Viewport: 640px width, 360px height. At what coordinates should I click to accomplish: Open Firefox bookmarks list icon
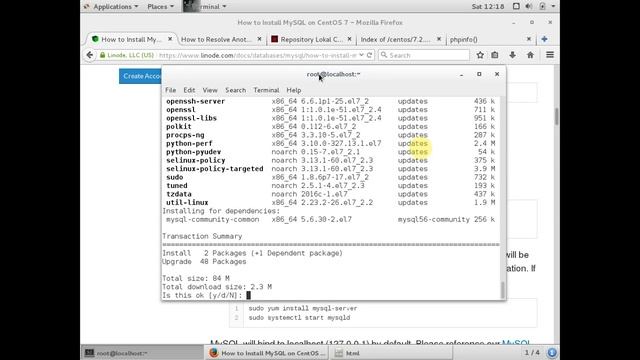point(495,55)
